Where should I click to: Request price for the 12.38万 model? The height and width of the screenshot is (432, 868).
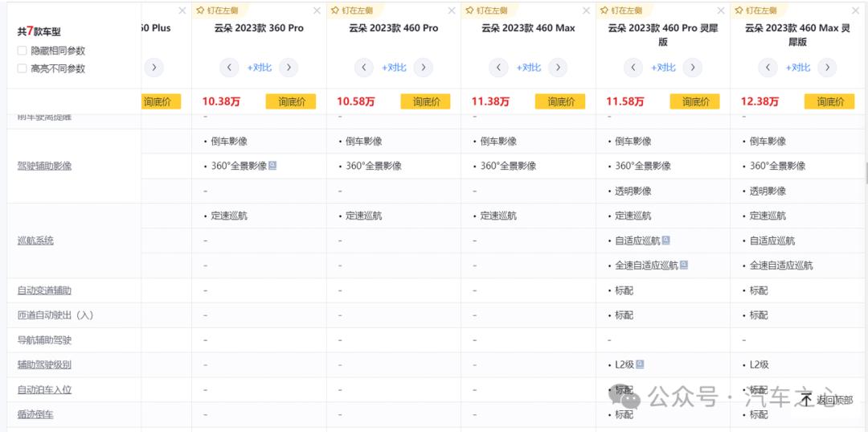829,101
